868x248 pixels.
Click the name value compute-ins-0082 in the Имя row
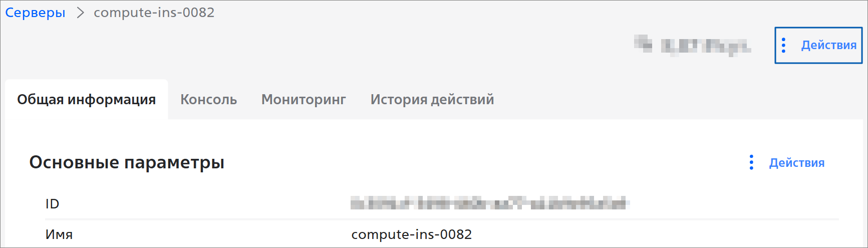coord(411,234)
